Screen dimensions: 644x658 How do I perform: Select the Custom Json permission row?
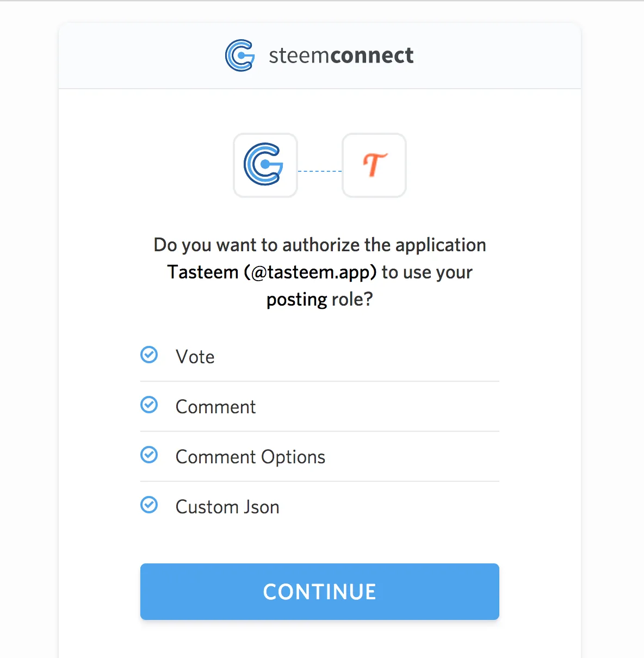click(320, 507)
